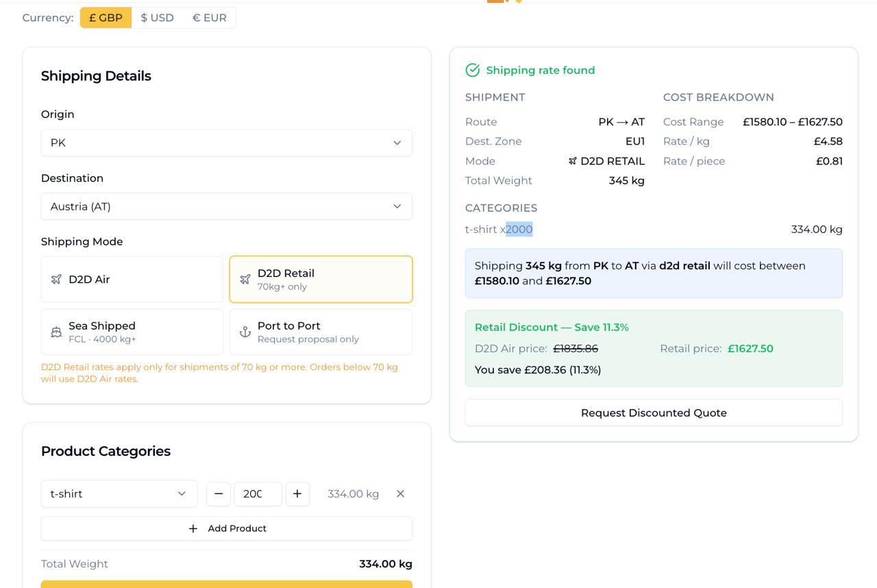Click the green Shipping rate found checkmark icon
This screenshot has width=877, height=588.
pos(473,70)
